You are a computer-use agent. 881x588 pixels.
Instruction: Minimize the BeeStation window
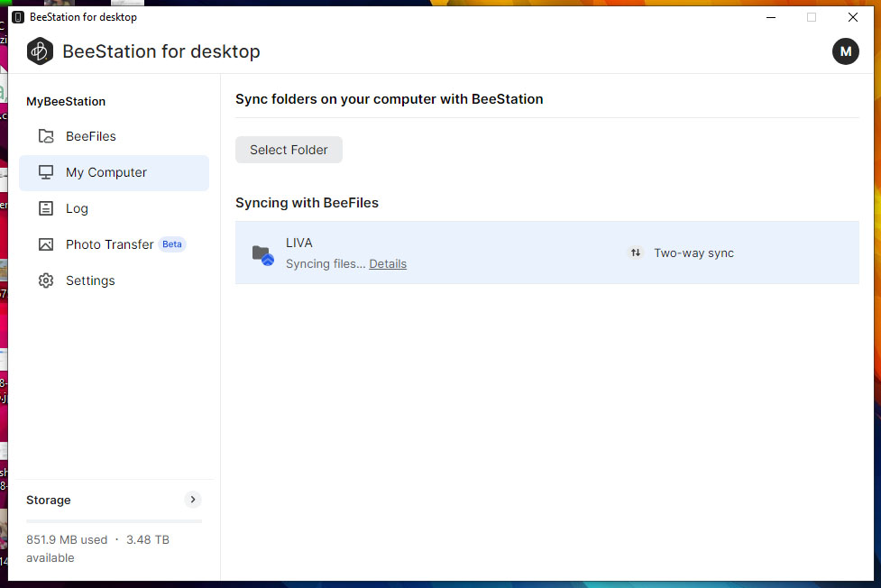point(771,17)
